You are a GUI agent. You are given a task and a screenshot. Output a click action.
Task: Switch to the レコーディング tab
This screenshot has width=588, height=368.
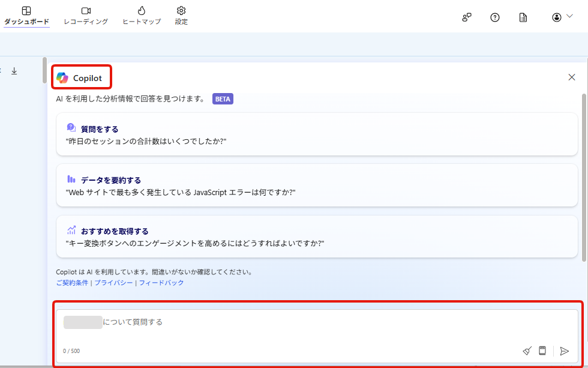click(x=86, y=16)
